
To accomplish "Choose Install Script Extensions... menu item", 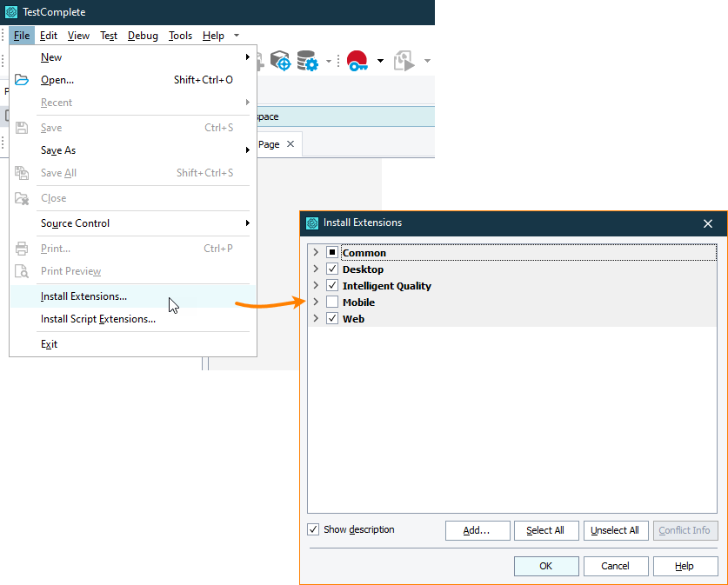I will (133, 319).
